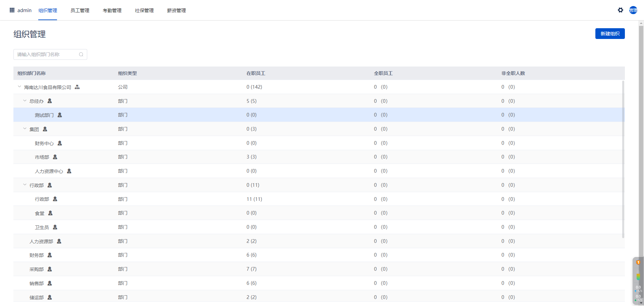Go to the 薪资管理 tab
The height and width of the screenshot is (306, 644).
[x=176, y=10]
